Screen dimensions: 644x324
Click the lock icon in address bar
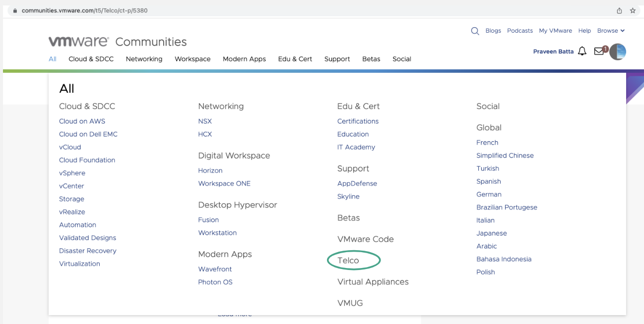(15, 10)
